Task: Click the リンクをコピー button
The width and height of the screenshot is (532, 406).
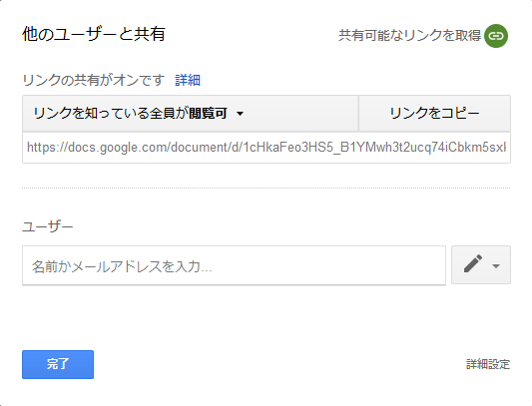Action: (434, 114)
